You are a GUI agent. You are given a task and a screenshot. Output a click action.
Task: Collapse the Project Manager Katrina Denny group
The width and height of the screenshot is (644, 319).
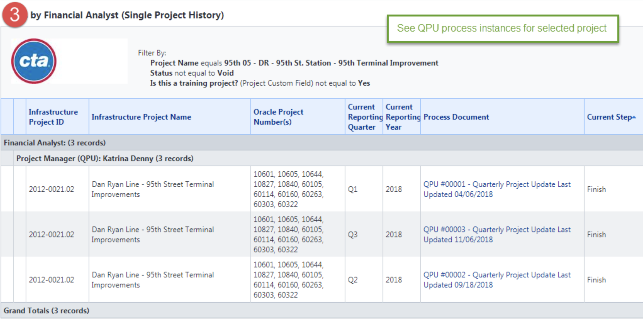pos(328,158)
